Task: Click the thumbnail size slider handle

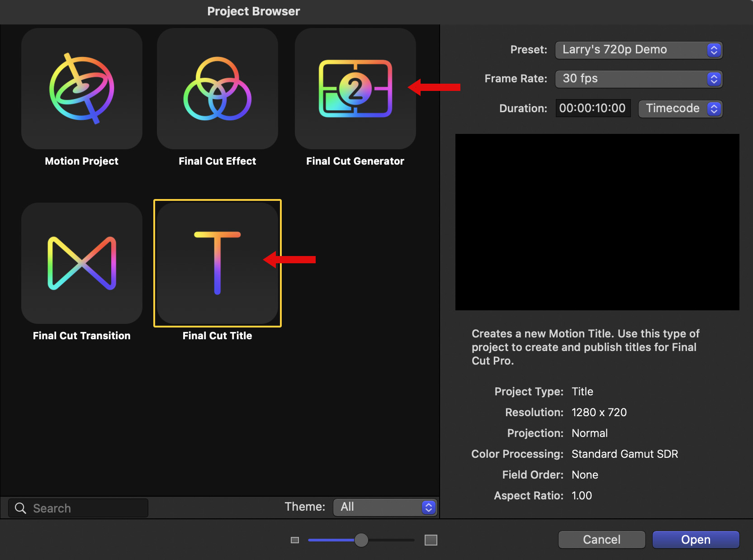Action: click(x=361, y=540)
